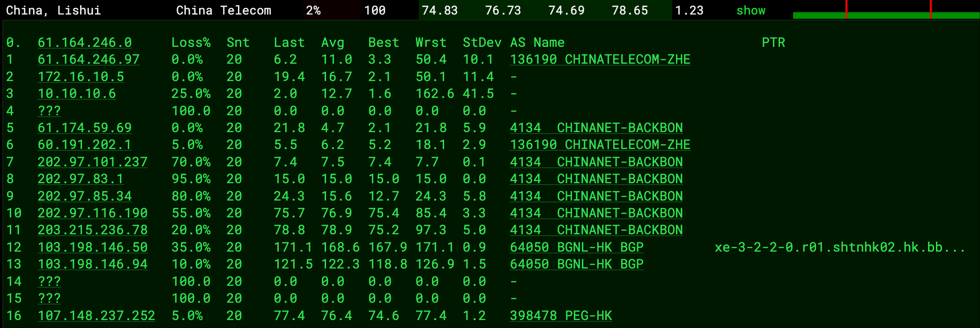
Task: Click the 'Avg' column header
Action: point(333,43)
